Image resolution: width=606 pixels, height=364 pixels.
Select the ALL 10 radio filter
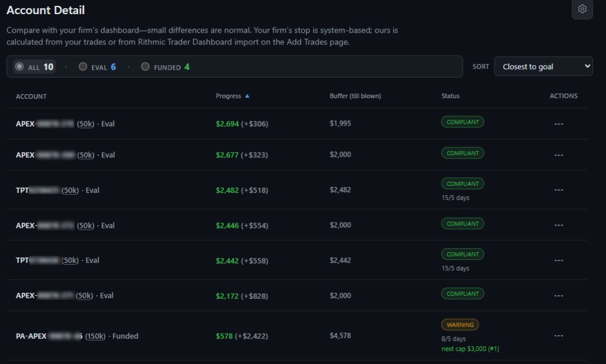pos(34,67)
